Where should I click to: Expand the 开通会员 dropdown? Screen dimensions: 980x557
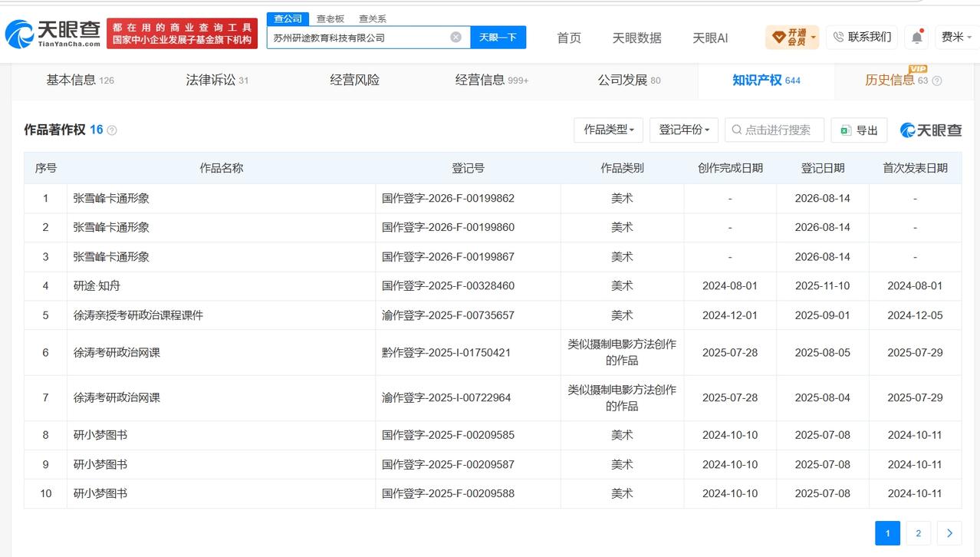[x=792, y=37]
